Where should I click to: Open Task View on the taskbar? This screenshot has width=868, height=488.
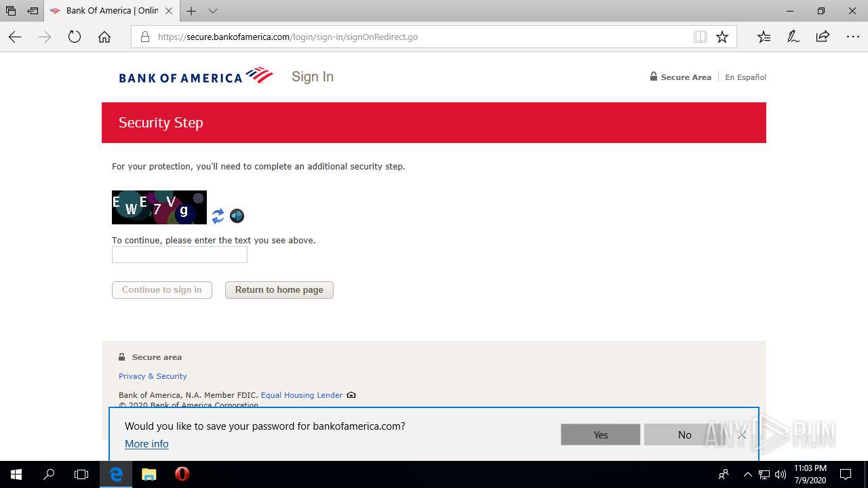(81, 474)
